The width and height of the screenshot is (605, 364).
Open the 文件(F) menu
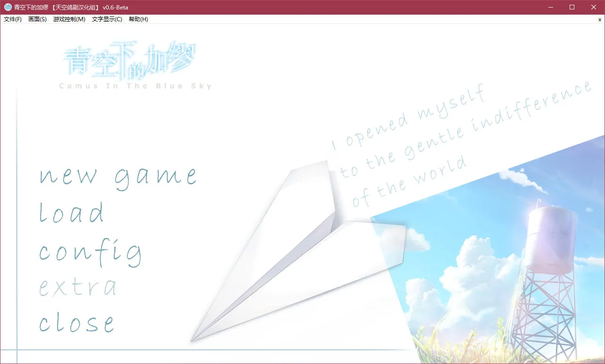(13, 19)
